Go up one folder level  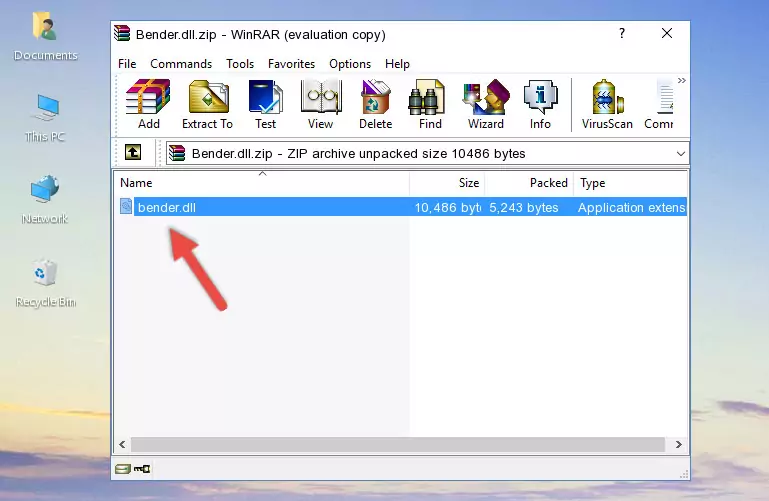coord(133,152)
